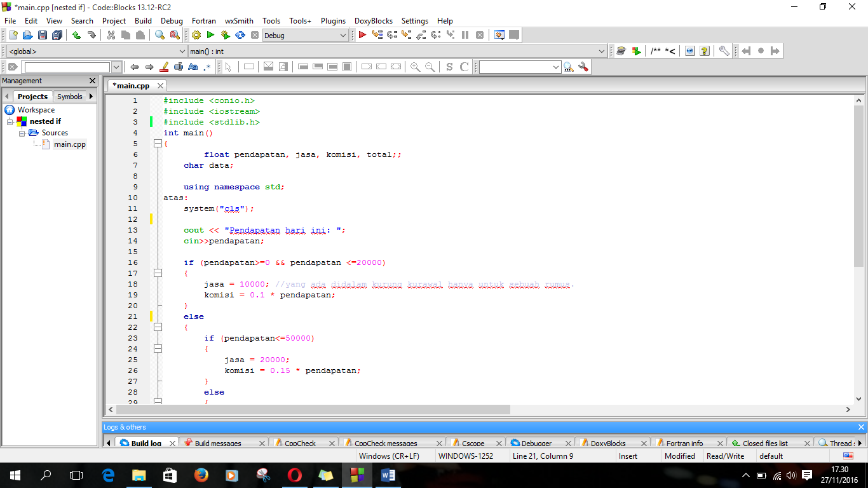The image size is (868, 488).
Task: Click the highlight marker pen icon
Action: pos(164,67)
